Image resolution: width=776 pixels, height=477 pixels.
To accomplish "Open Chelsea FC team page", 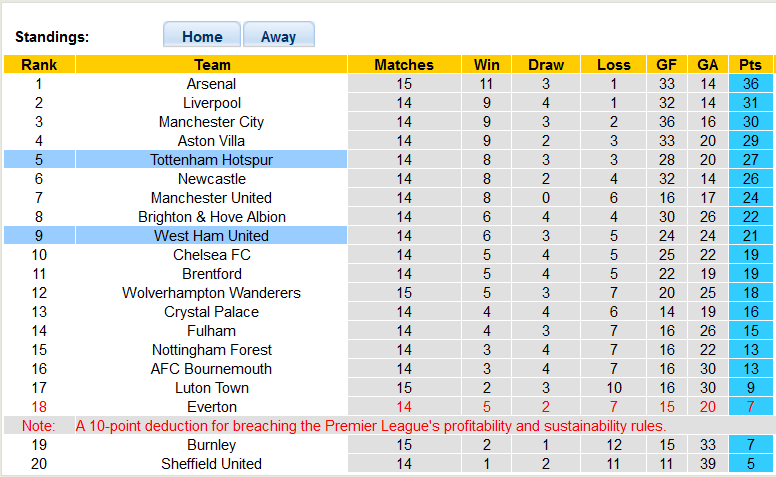I will (x=211, y=255).
